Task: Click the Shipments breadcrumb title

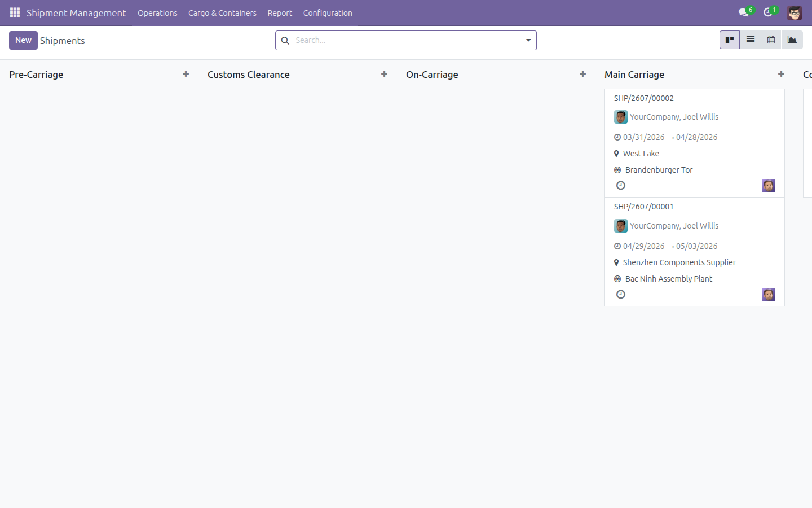Action: 63,41
